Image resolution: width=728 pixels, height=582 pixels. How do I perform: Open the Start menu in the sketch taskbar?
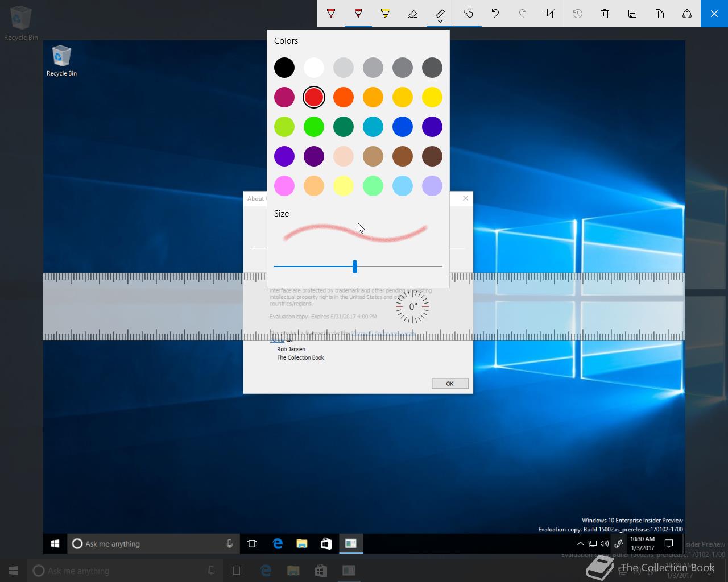55,544
